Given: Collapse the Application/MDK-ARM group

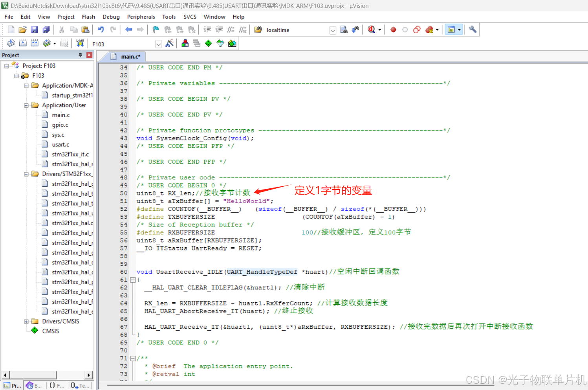Looking at the screenshot, I should tap(26, 86).
